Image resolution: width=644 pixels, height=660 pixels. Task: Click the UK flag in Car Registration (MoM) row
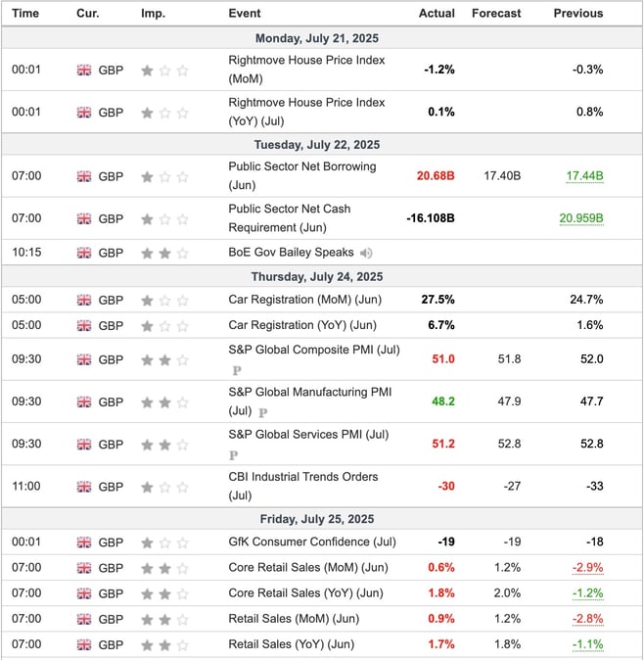click(84, 300)
